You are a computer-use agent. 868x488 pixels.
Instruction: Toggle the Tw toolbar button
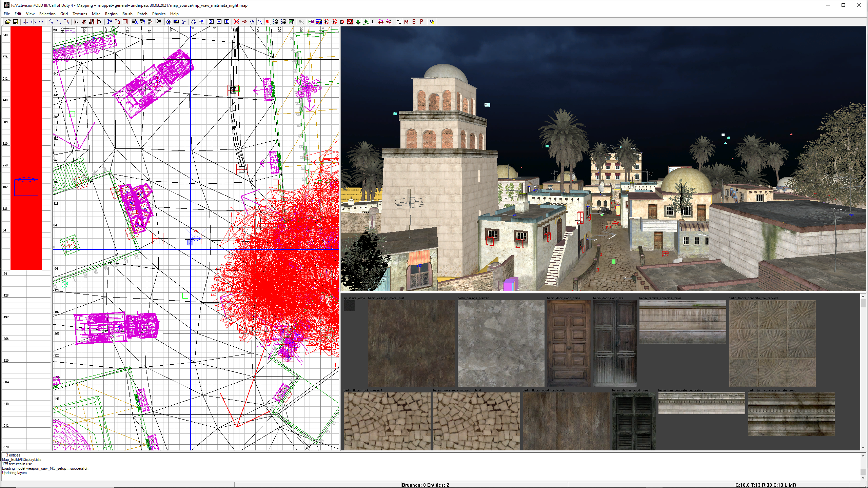click(399, 22)
